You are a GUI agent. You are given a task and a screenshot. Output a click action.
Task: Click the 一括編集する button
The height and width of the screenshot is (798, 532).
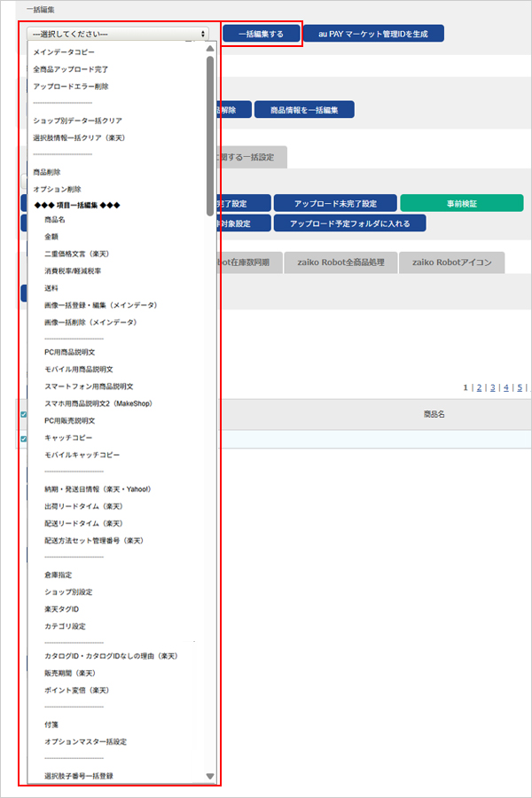262,34
